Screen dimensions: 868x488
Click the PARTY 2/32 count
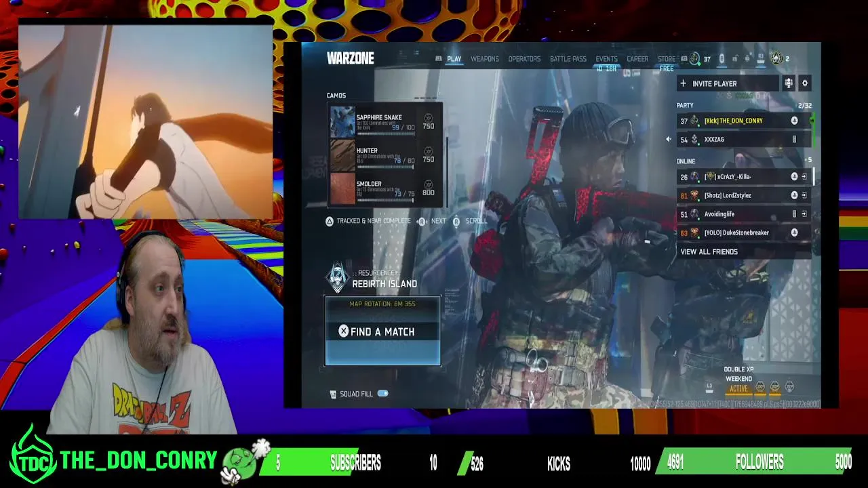pyautogui.click(x=805, y=106)
